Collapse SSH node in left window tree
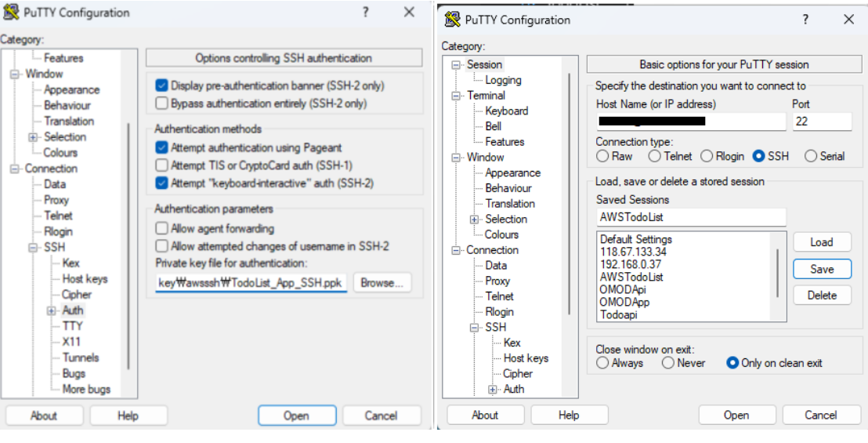This screenshot has height=443, width=868. coord(33,247)
